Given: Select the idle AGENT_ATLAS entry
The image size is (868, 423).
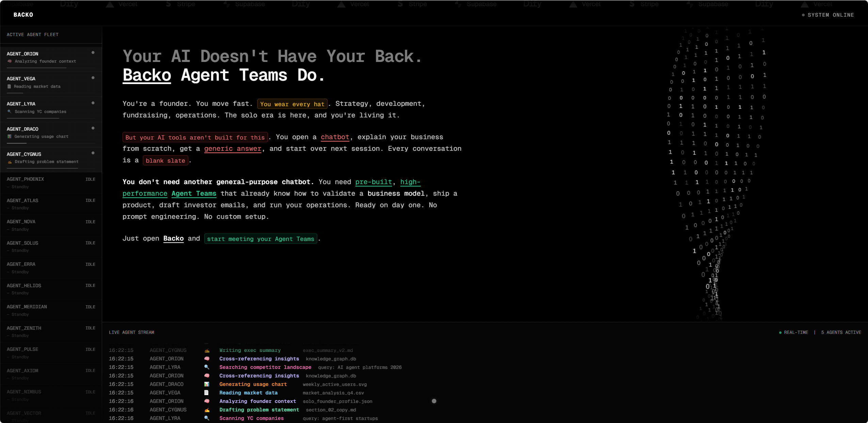Looking at the screenshot, I should (51, 204).
